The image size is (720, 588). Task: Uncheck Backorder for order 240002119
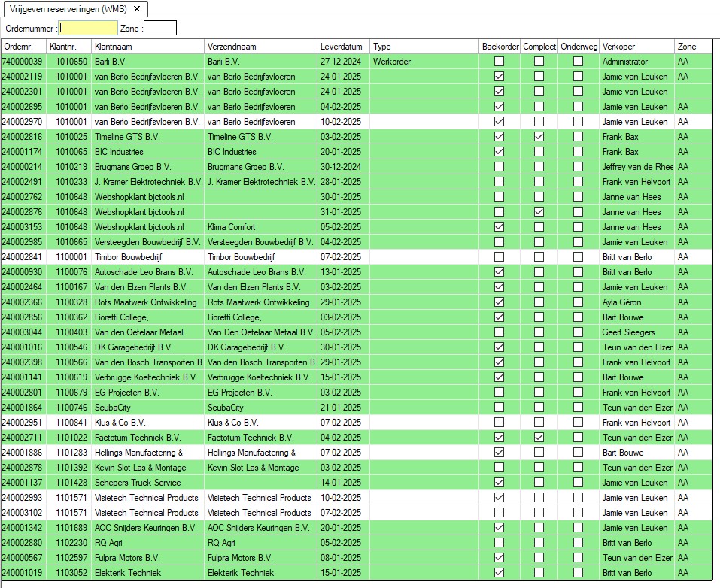pyautogui.click(x=499, y=77)
